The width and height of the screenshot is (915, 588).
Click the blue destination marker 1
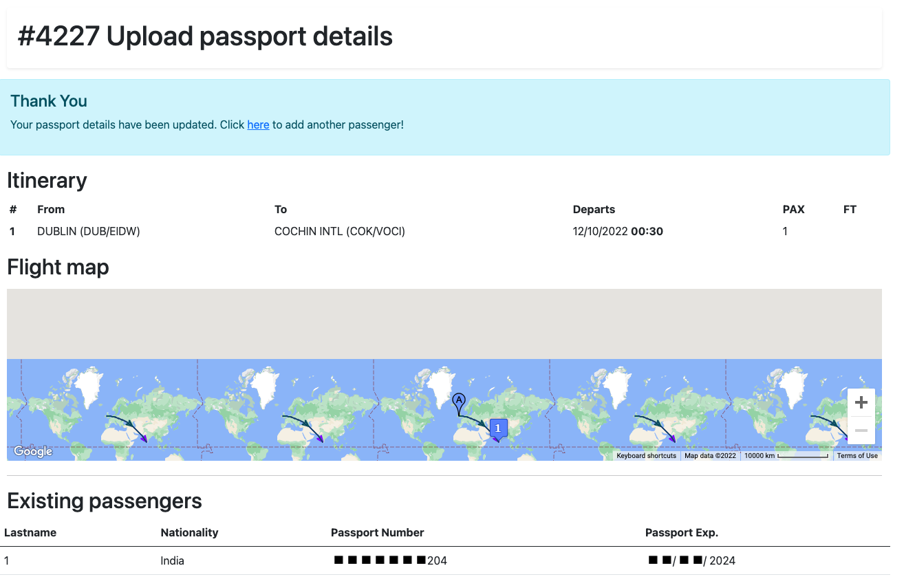click(x=498, y=428)
